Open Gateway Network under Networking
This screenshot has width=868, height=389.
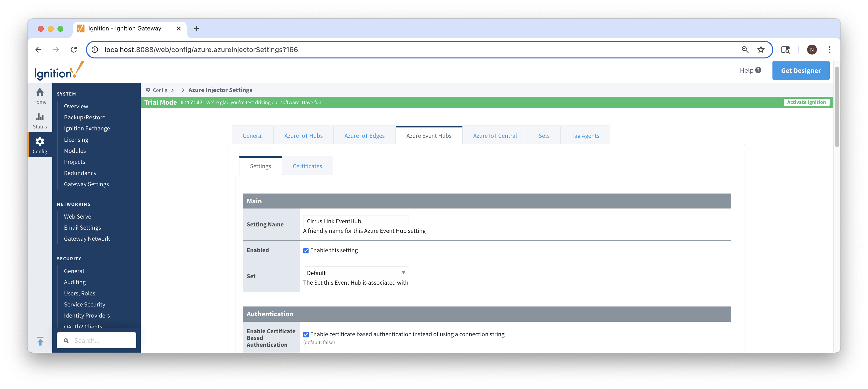tap(87, 238)
